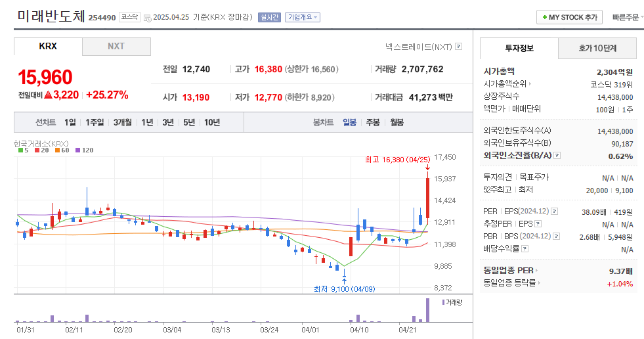Viewport: 644px width, 339px height.
Task: Click the 거래량 value 2,707,762
Action: pos(423,69)
